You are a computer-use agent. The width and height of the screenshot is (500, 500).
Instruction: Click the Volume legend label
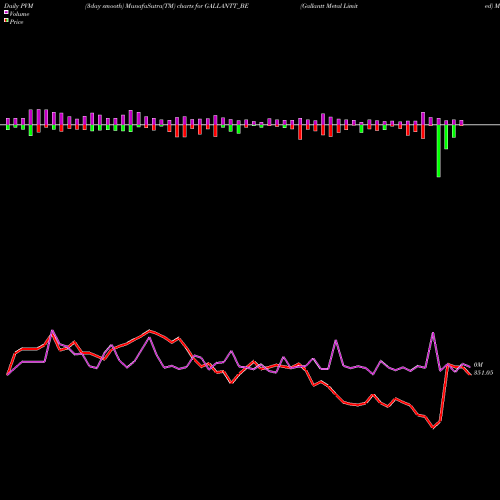[19, 14]
